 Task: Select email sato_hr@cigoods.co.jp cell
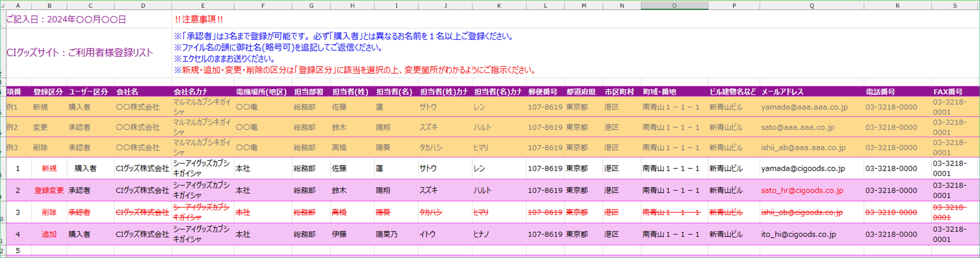coord(802,190)
